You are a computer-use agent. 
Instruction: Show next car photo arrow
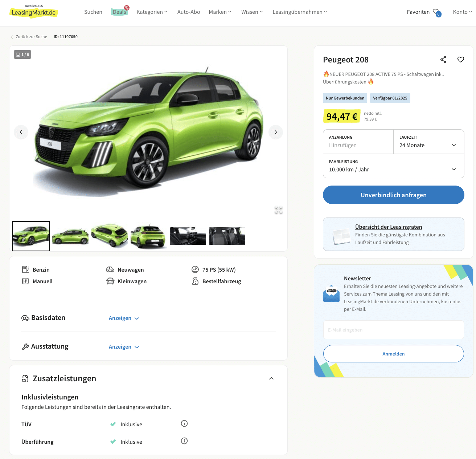click(276, 132)
